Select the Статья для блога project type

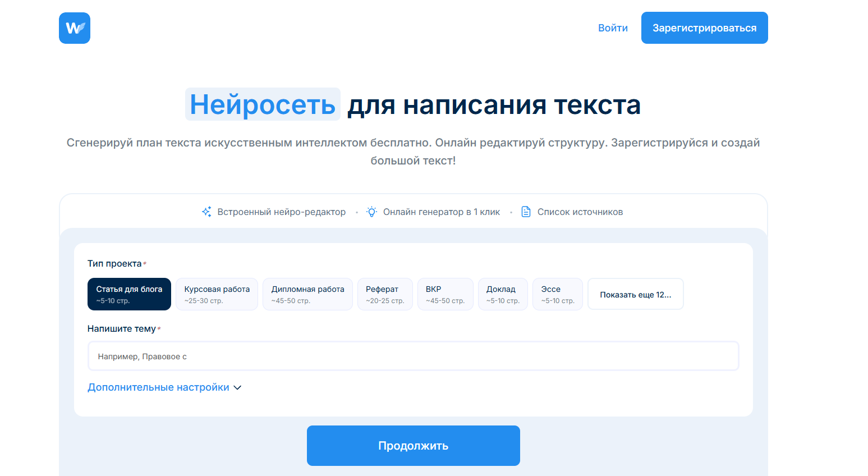click(129, 294)
